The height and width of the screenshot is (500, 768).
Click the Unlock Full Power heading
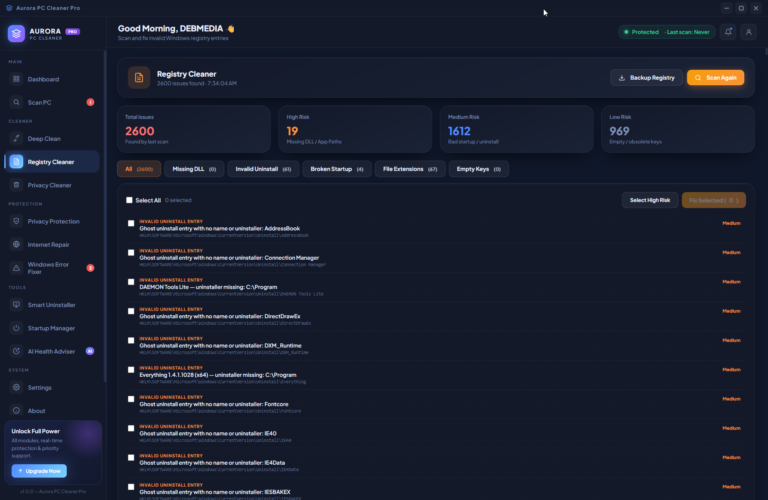[x=35, y=431]
